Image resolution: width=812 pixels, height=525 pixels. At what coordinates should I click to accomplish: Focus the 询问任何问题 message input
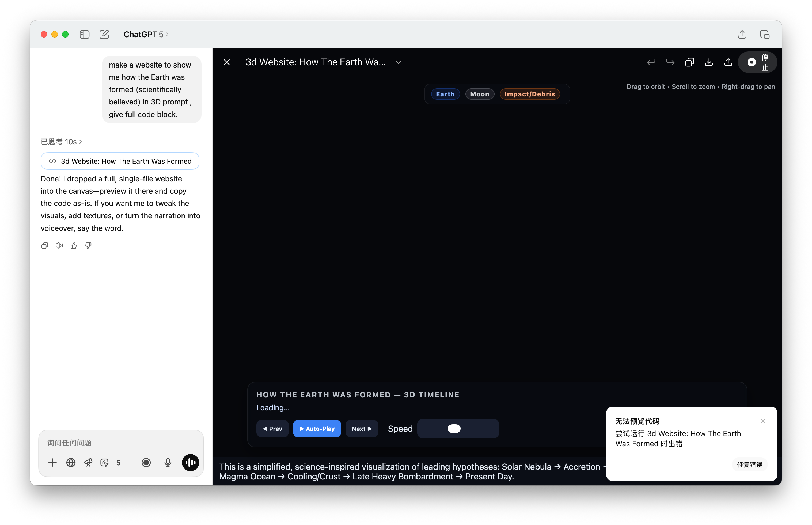click(121, 443)
